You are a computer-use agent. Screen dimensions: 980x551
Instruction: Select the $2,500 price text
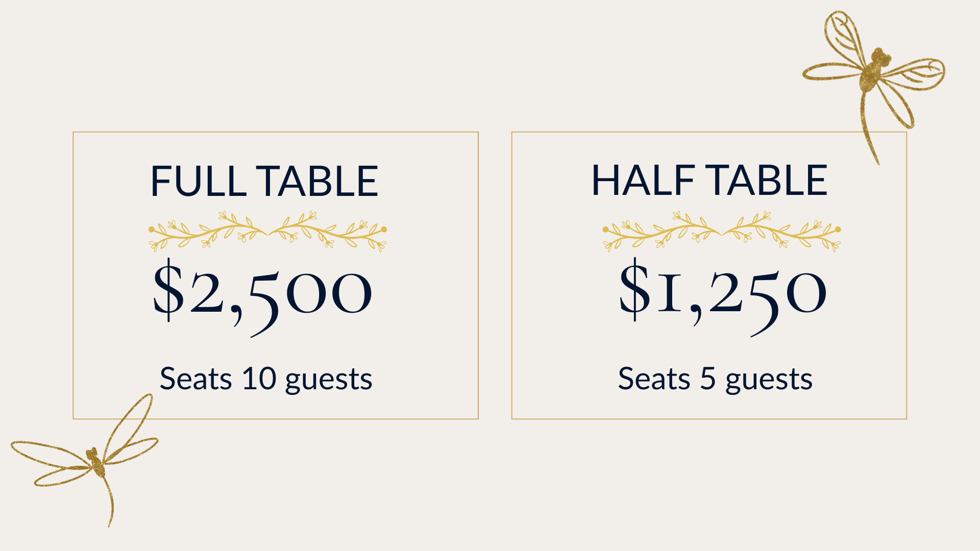tap(262, 297)
